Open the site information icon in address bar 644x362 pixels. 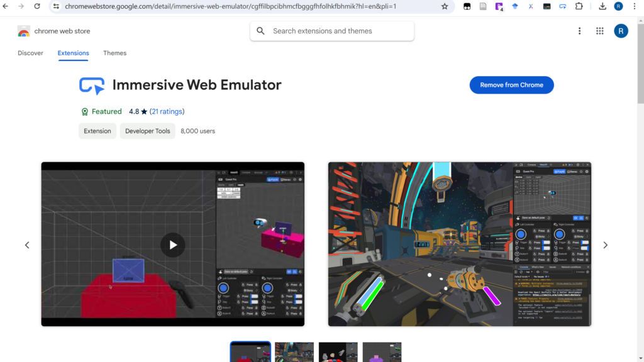(x=56, y=6)
